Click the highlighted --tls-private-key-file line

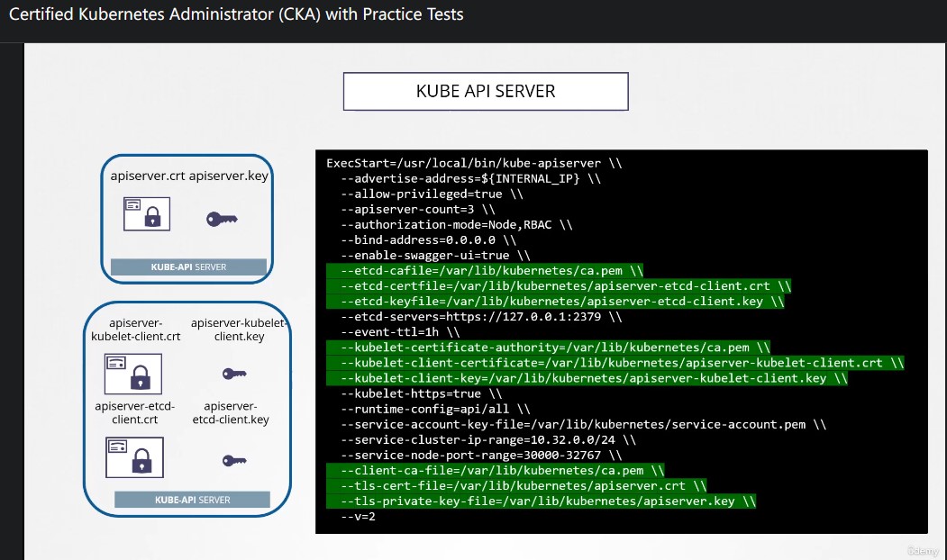pyautogui.click(x=542, y=501)
